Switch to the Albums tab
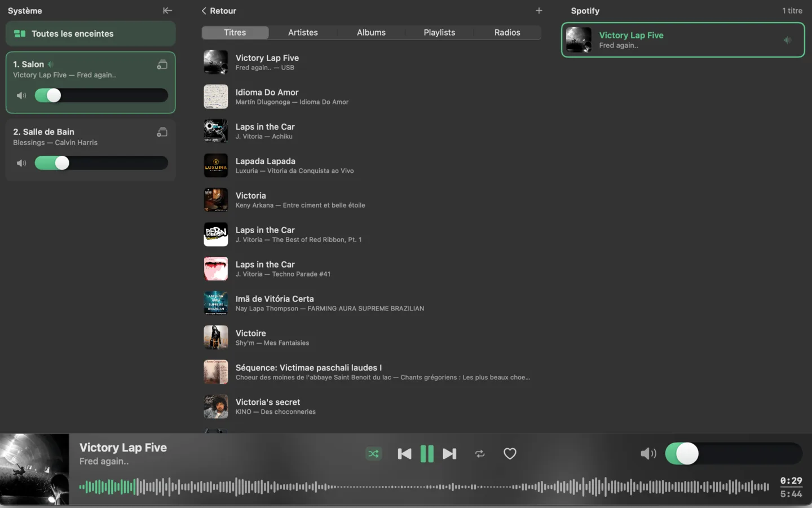The height and width of the screenshot is (508, 812). point(371,33)
